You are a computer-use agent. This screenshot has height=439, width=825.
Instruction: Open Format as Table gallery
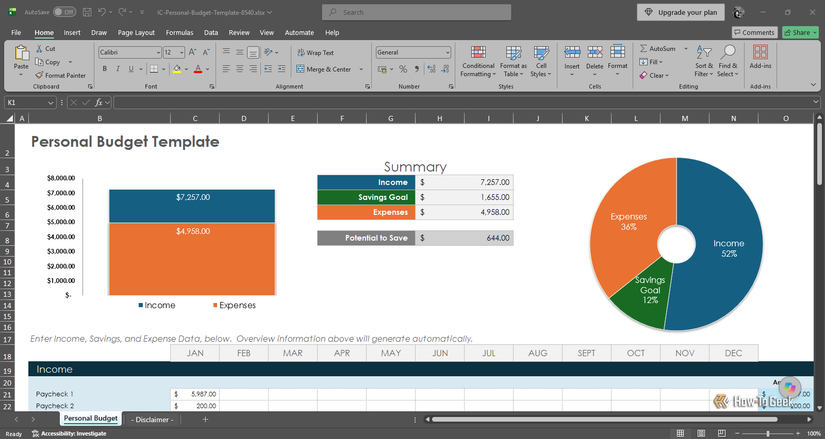pos(513,61)
